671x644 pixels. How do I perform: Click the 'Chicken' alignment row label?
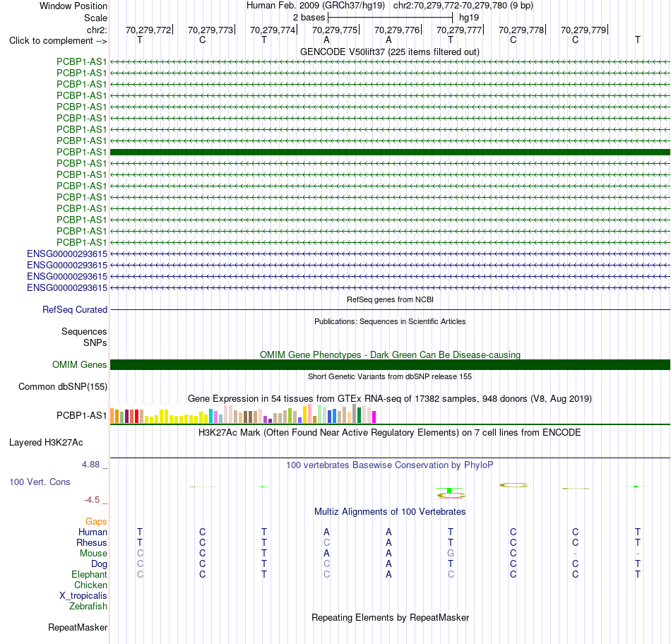pyautogui.click(x=90, y=585)
